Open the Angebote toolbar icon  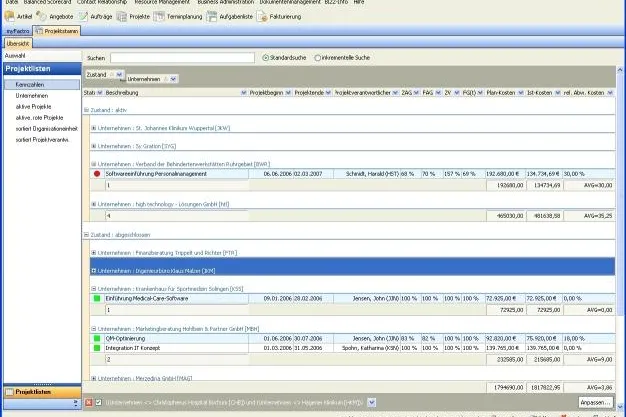coord(41,16)
